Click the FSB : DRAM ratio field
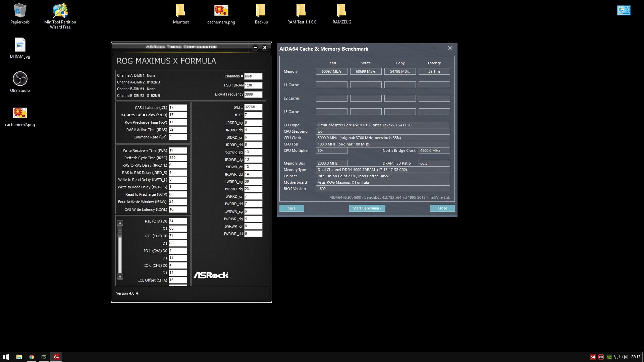The image size is (644, 362). point(253,85)
